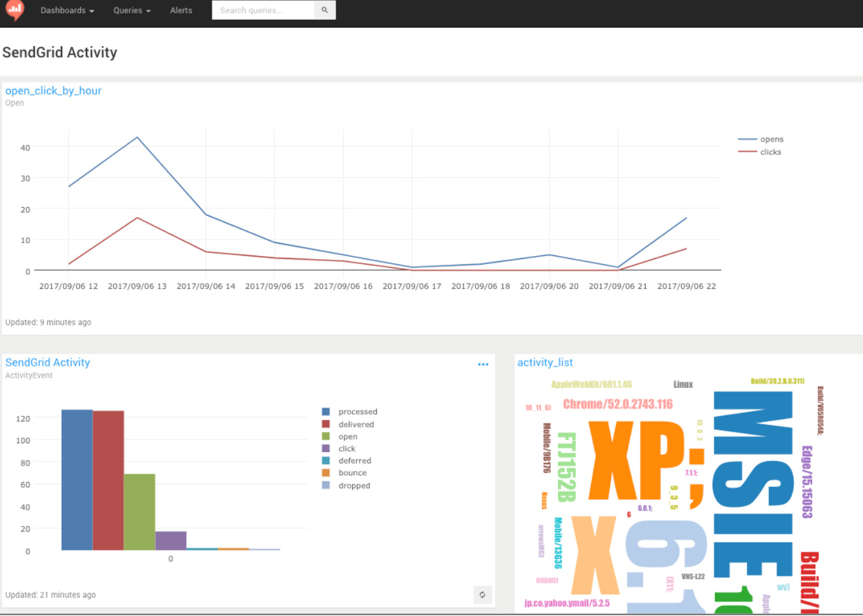Screen dimensions: 863x616
Task: Open the open_click_by_hour query link
Action: (53, 91)
